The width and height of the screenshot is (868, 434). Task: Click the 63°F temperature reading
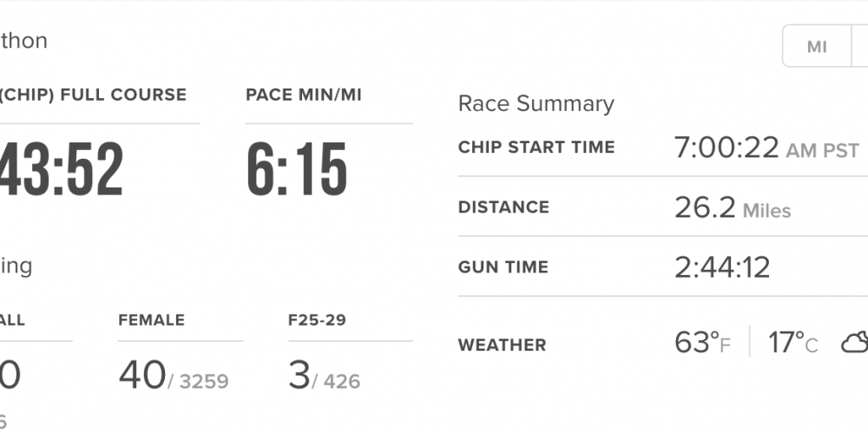[x=702, y=344]
